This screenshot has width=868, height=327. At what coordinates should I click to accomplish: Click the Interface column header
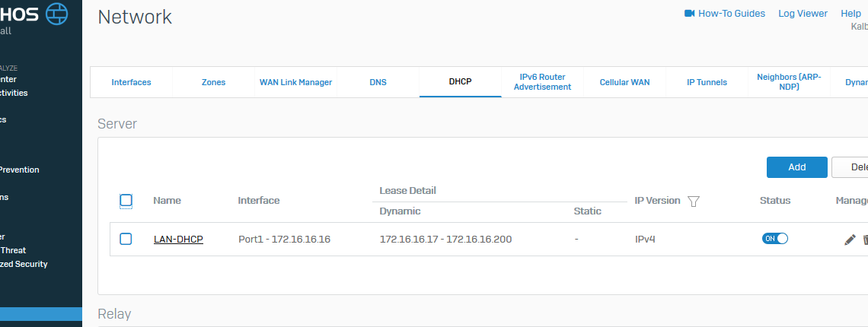tap(259, 200)
